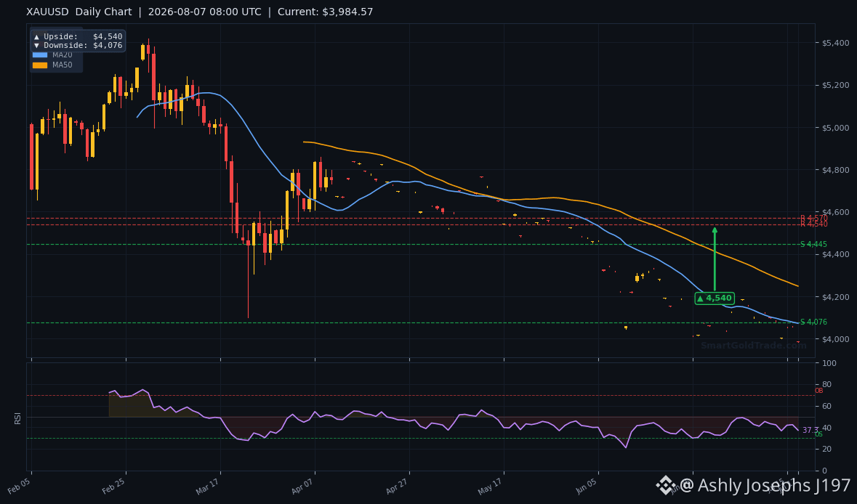This screenshot has width=857, height=504.
Task: Click the 'XAUUSD Daily Chart' title
Action: (79, 12)
